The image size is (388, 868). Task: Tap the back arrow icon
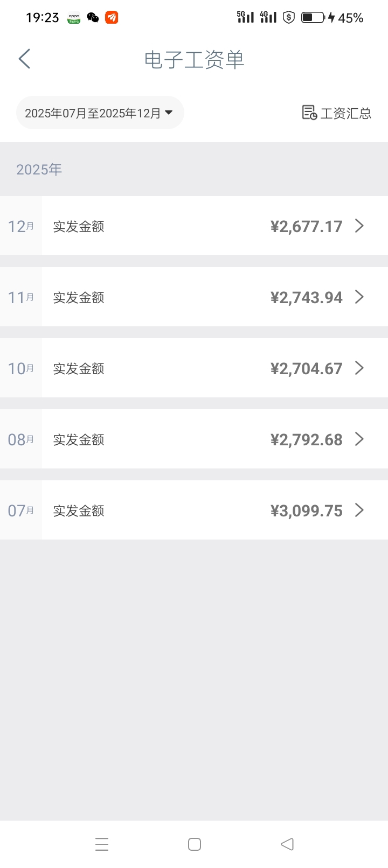click(x=25, y=59)
